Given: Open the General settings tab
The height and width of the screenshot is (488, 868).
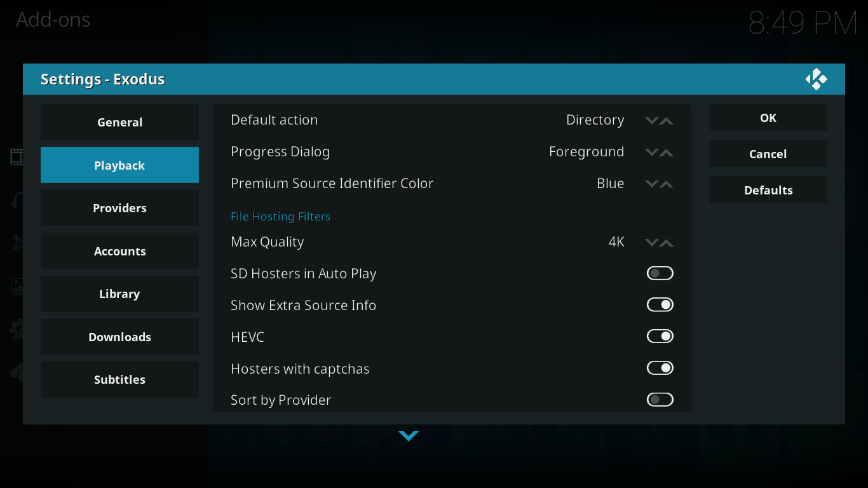Looking at the screenshot, I should click(119, 122).
